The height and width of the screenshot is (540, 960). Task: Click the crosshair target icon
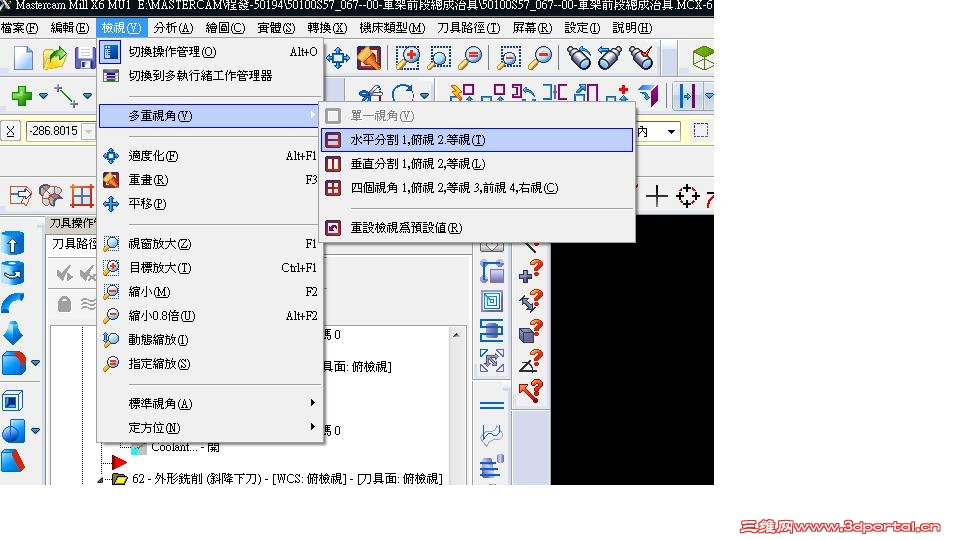688,196
